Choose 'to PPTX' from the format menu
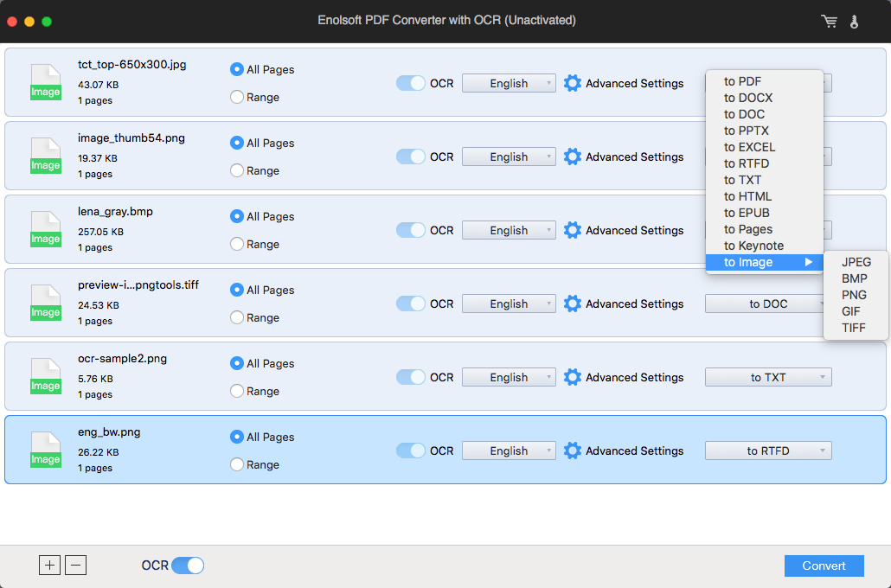Viewport: 891px width, 588px height. pos(765,131)
